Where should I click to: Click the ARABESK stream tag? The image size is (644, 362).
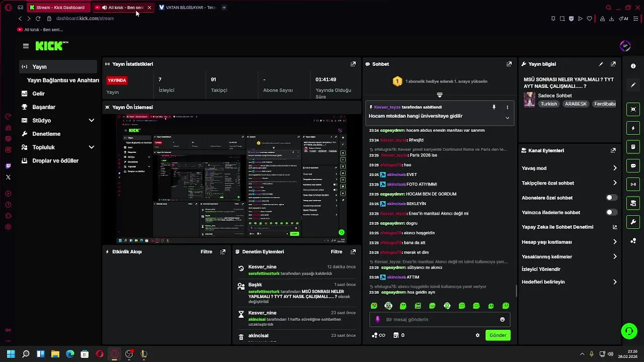pos(576,104)
